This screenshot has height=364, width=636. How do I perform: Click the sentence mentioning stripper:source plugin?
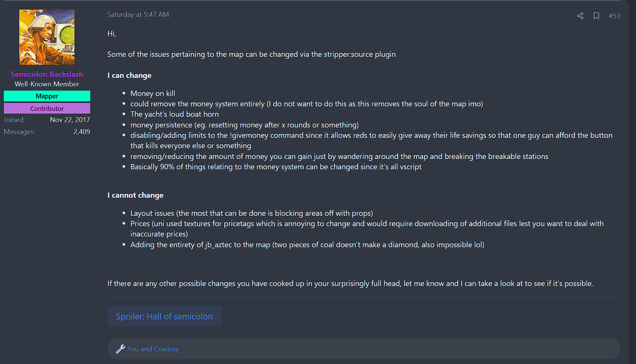pyautogui.click(x=252, y=55)
